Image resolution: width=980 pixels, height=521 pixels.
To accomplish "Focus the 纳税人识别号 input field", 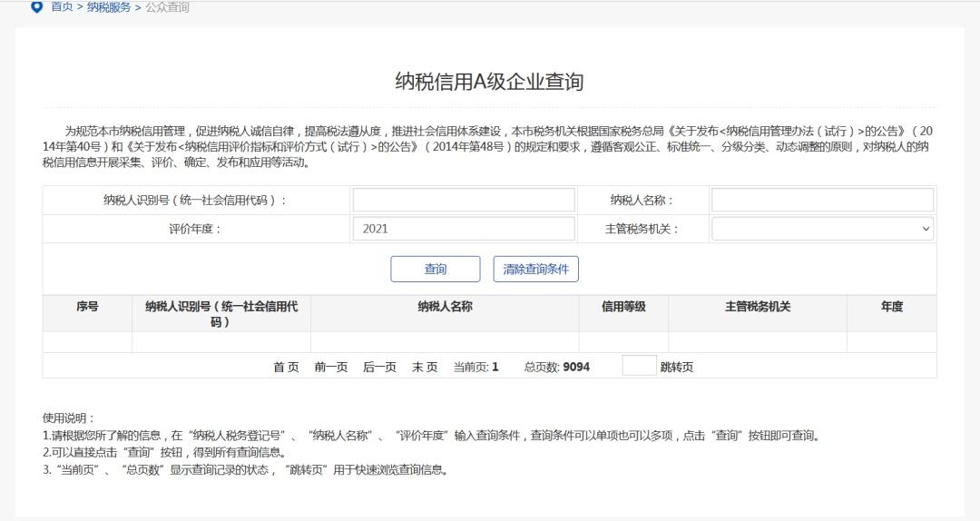I will tap(463, 200).
